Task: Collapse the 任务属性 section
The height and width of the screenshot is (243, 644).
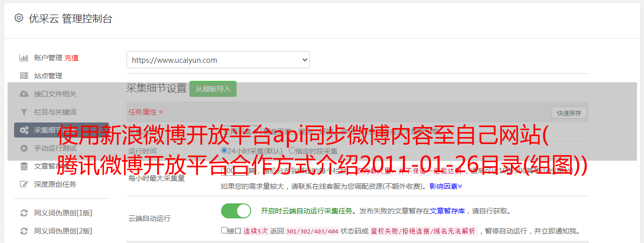Action: point(146,111)
